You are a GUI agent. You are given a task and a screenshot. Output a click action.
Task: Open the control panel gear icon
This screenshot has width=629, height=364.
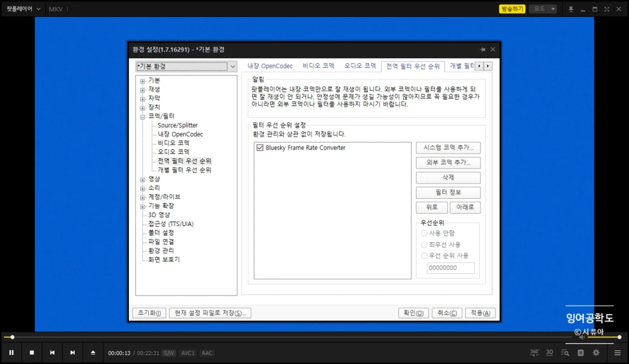[596, 352]
